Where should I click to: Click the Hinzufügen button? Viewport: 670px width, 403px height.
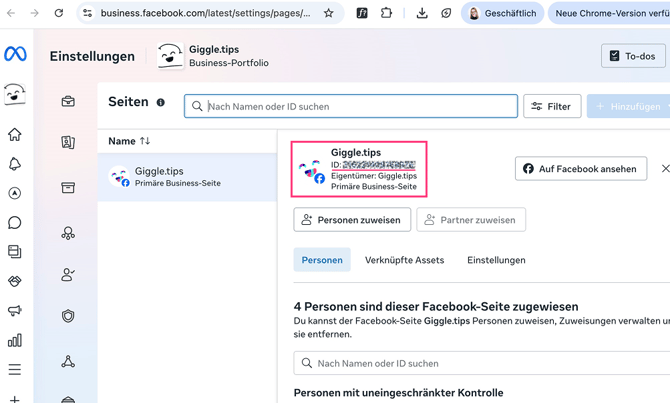point(629,106)
